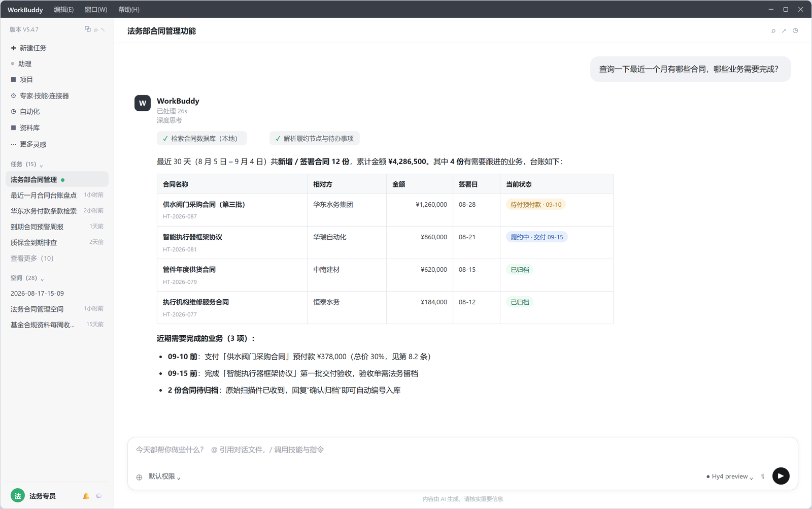
Task: Open space 2026-08-17-15-09
Action: pos(57,293)
